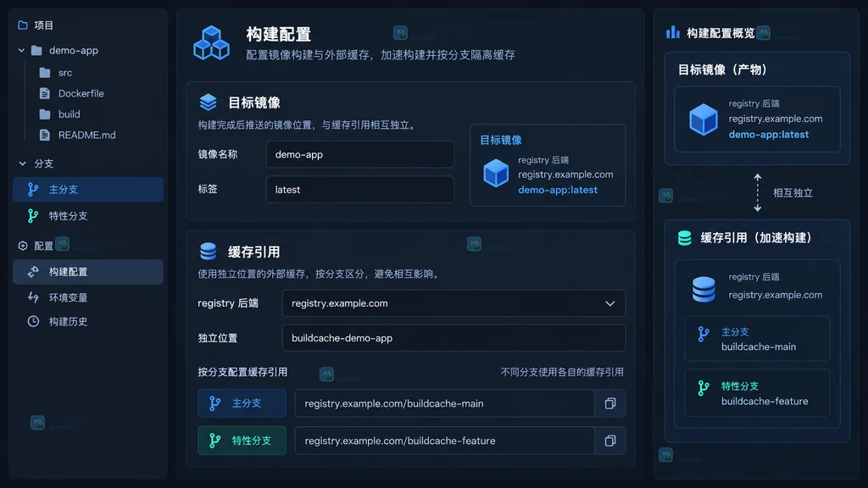The image size is (868, 488).
Task: Click the 特性分支 branch button in cache config
Action: tap(242, 441)
